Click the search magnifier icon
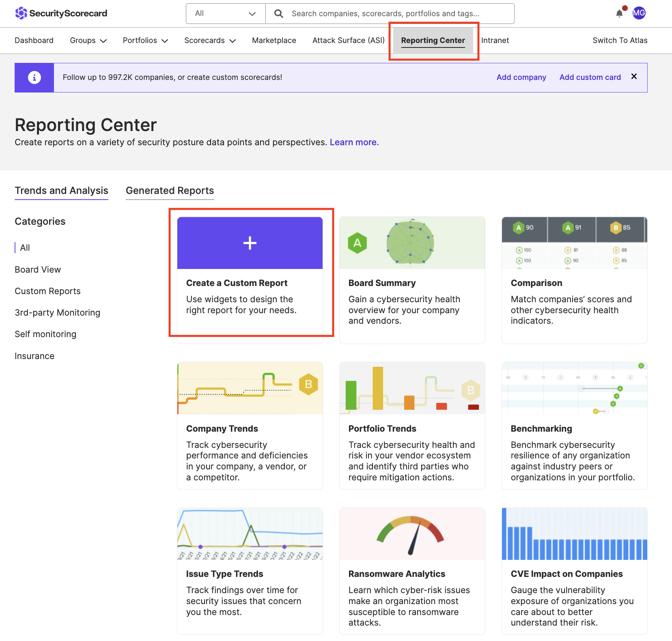The height and width of the screenshot is (641, 672). pyautogui.click(x=279, y=14)
